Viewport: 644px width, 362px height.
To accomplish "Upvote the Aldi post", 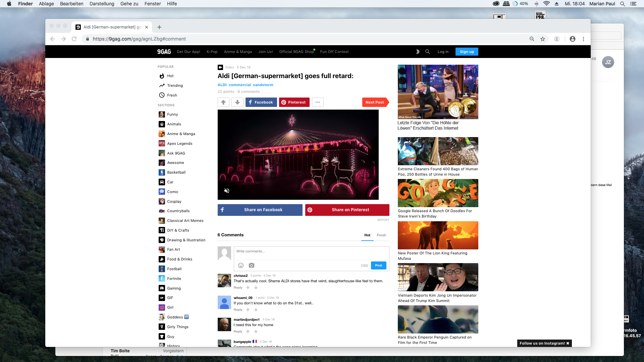I will tap(223, 102).
